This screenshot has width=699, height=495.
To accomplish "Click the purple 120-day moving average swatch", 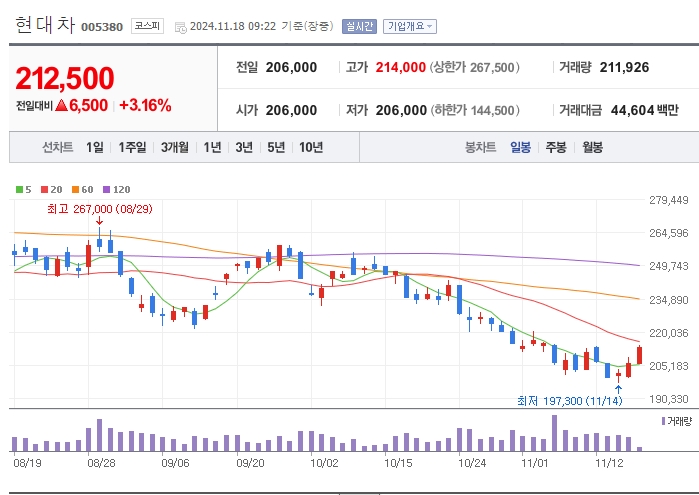I will (x=107, y=190).
